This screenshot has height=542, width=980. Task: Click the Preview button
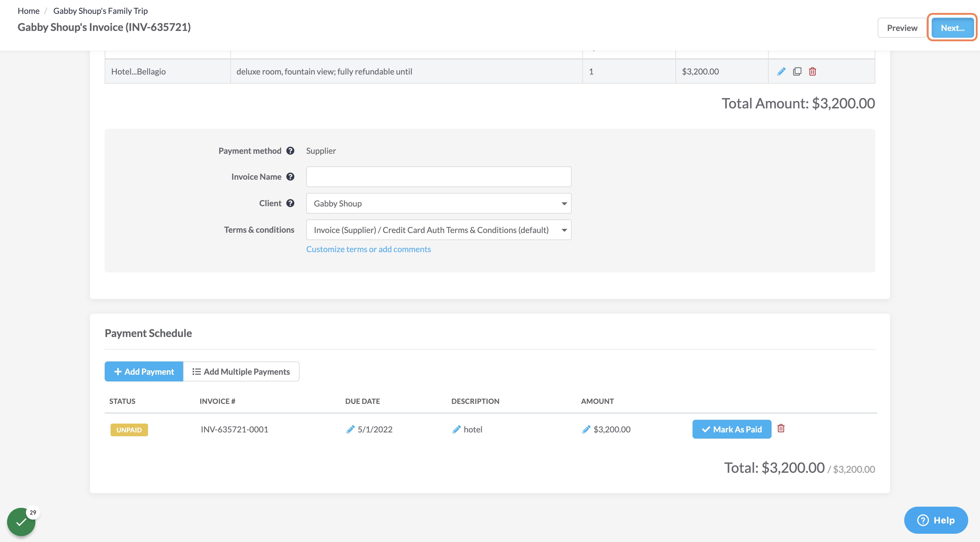click(902, 28)
